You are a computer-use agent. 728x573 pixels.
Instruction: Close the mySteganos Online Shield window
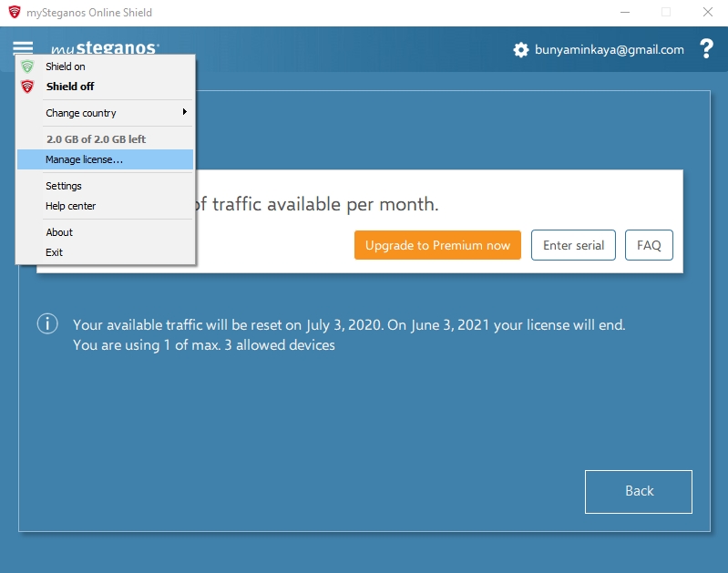(708, 13)
